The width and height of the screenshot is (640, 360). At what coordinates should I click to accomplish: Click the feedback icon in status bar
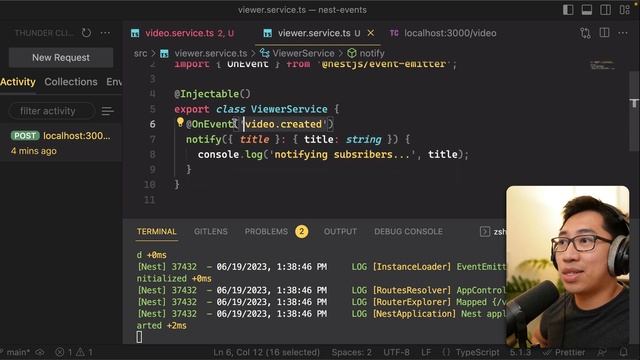coord(602,352)
